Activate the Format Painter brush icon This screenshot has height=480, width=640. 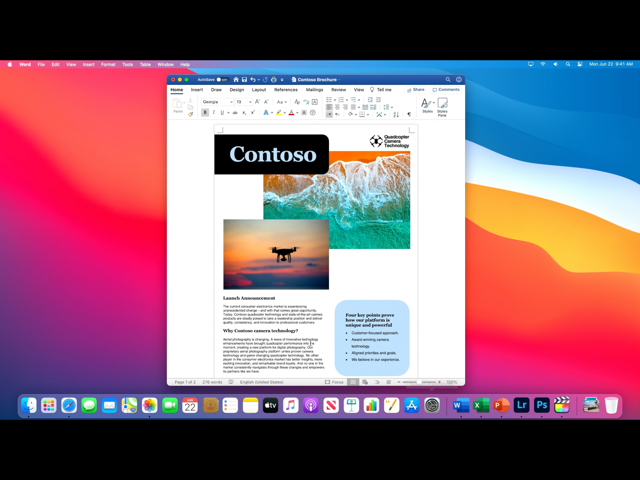190,114
